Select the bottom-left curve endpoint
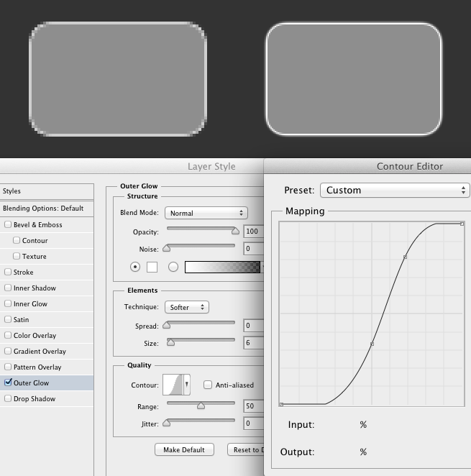 point(281,404)
